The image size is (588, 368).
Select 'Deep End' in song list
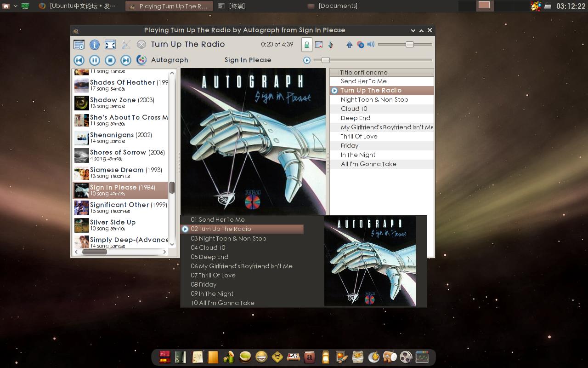point(382,118)
